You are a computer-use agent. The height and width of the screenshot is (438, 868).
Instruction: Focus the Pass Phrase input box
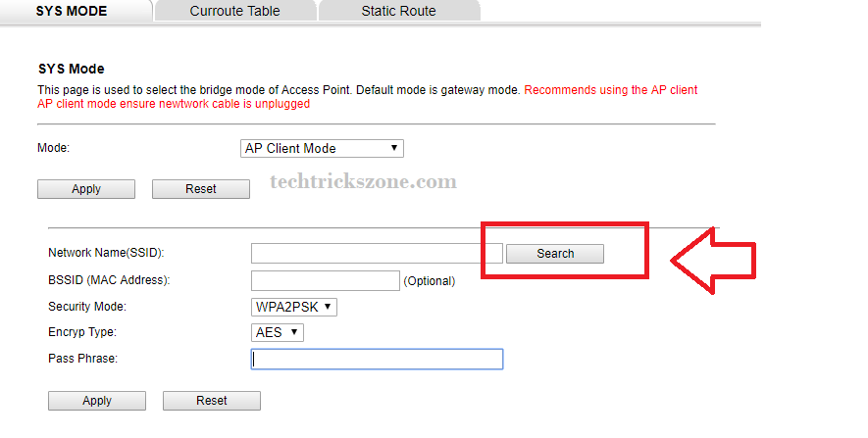[x=377, y=360]
